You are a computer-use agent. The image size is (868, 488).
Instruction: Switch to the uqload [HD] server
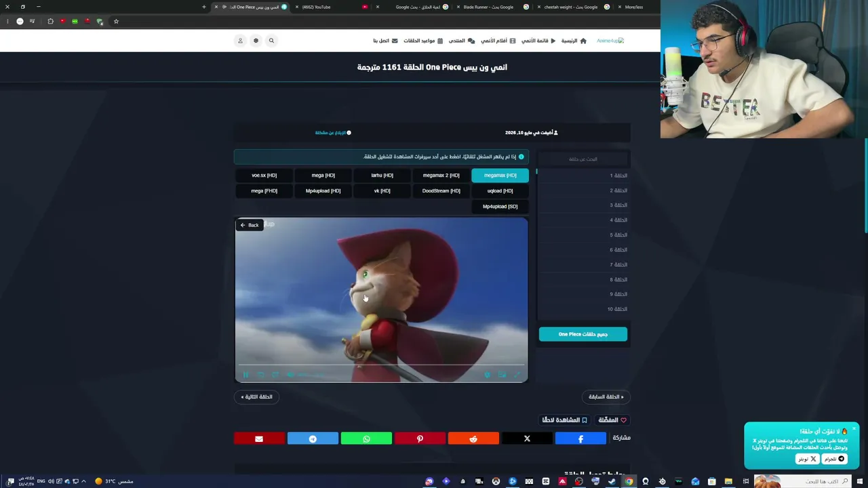[500, 191]
